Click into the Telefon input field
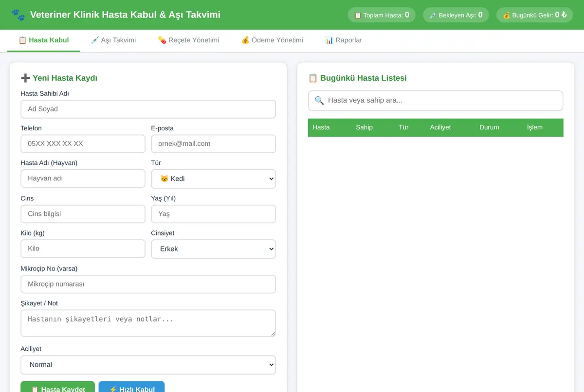This screenshot has height=392, width=584. coord(83,144)
